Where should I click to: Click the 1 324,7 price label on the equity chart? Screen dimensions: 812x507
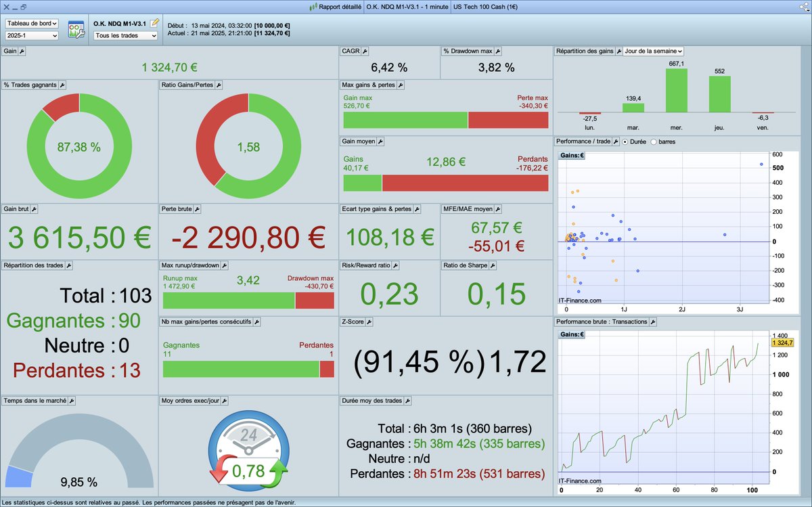(x=782, y=343)
